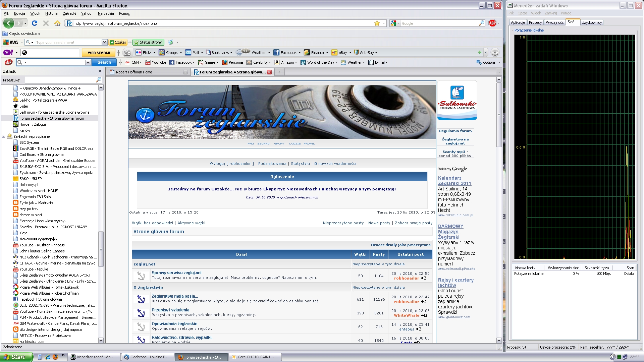Screen dimensions: 644x362
Task: Click the Yahoo WEB SEARCH button
Action: click(99, 53)
